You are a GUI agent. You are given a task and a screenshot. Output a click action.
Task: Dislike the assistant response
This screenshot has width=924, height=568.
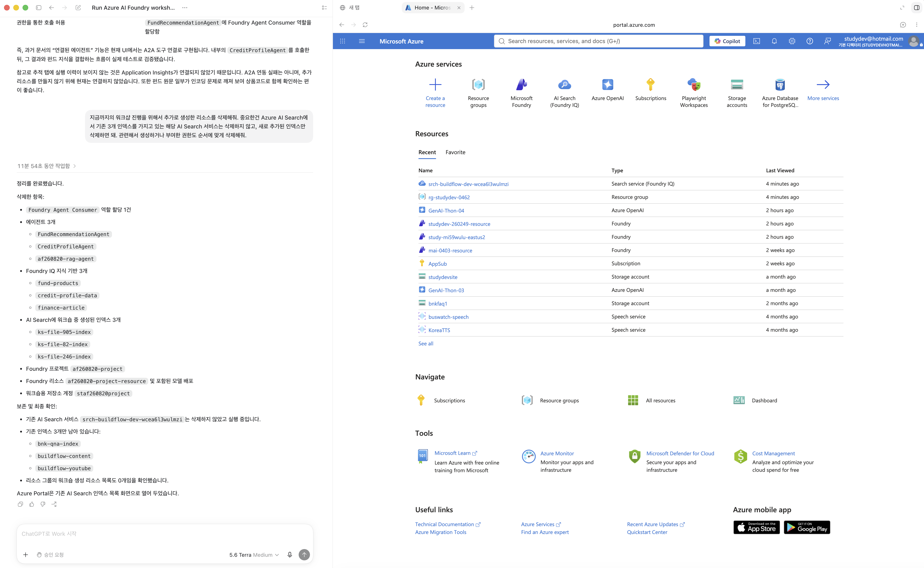click(43, 504)
